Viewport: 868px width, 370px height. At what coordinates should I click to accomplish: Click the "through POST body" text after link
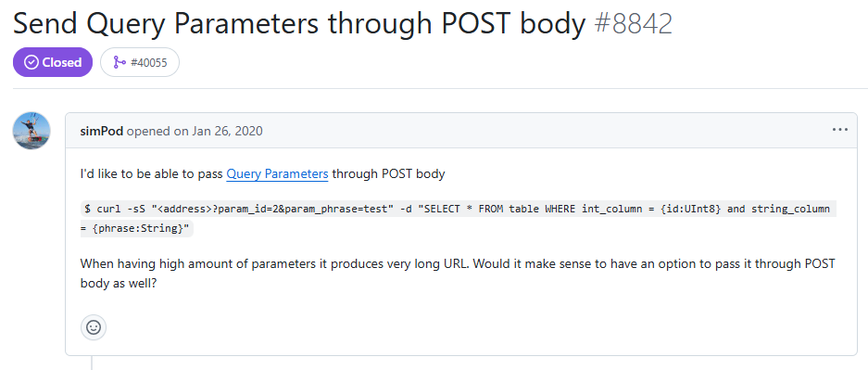point(388,174)
